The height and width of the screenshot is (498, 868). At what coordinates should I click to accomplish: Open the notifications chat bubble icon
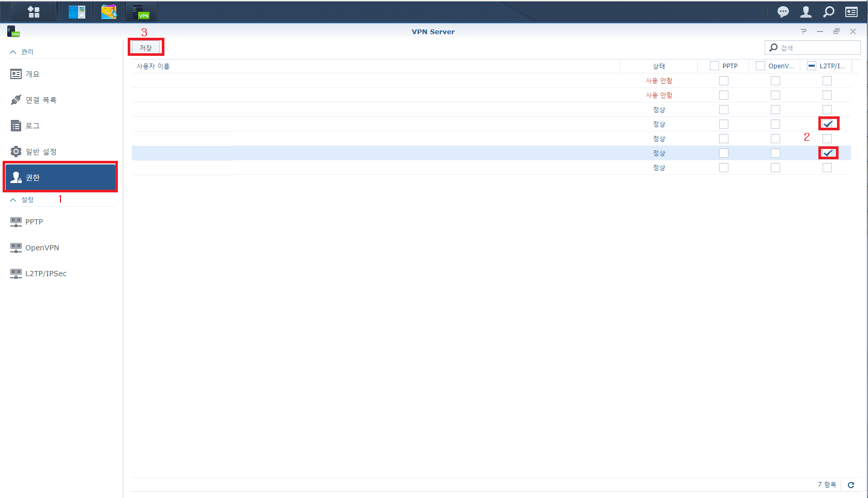point(783,11)
